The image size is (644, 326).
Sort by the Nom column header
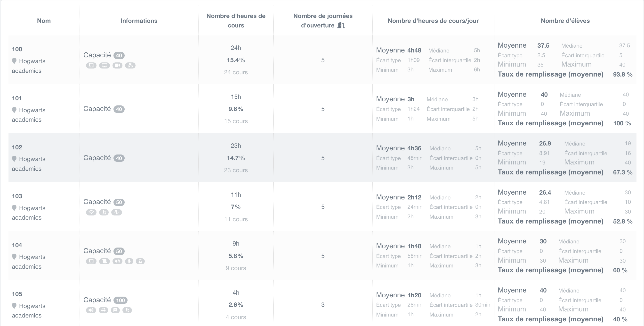44,21
